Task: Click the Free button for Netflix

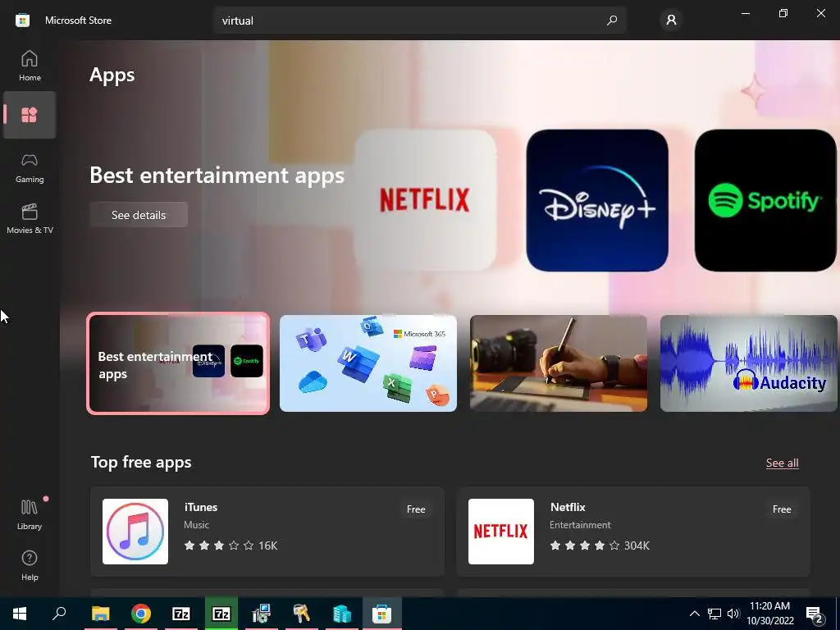Action: pos(782,509)
